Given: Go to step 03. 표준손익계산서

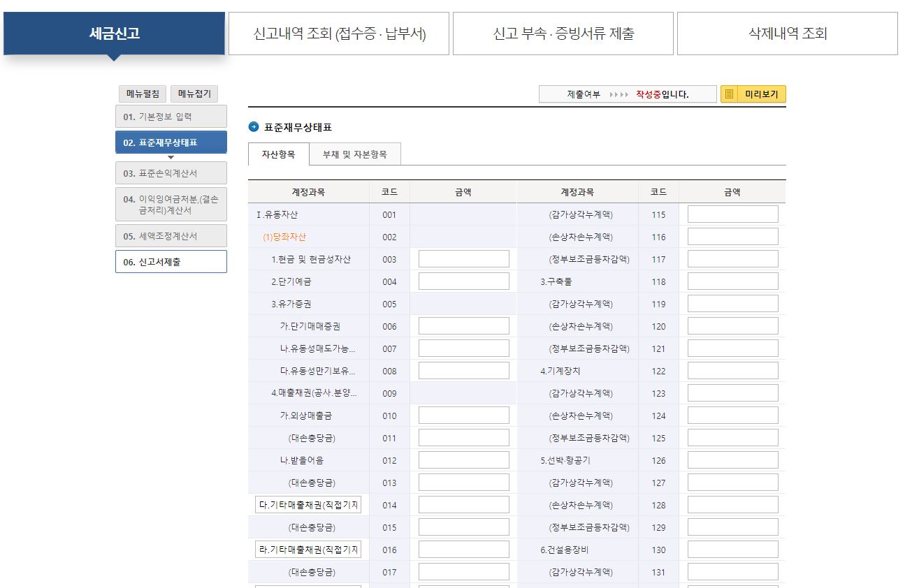Looking at the screenshot, I should [171, 173].
